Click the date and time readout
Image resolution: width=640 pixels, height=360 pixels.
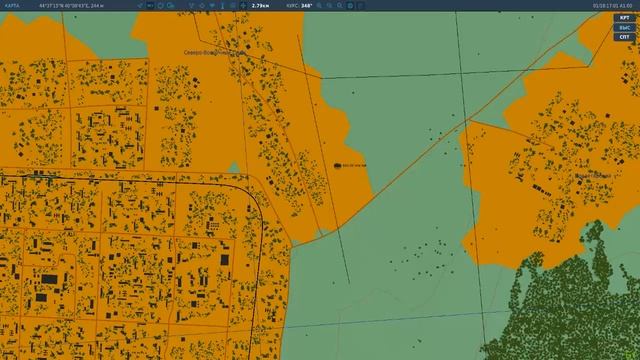click(x=613, y=6)
